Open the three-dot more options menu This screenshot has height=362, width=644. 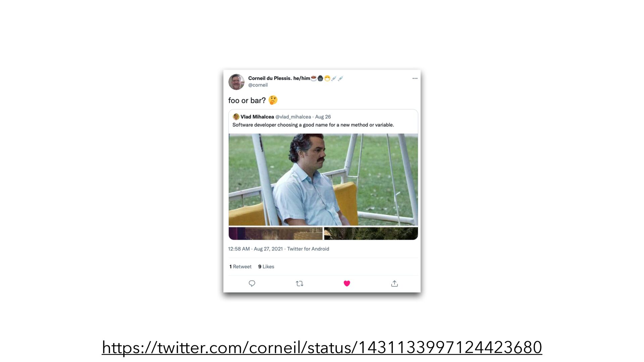415,78
